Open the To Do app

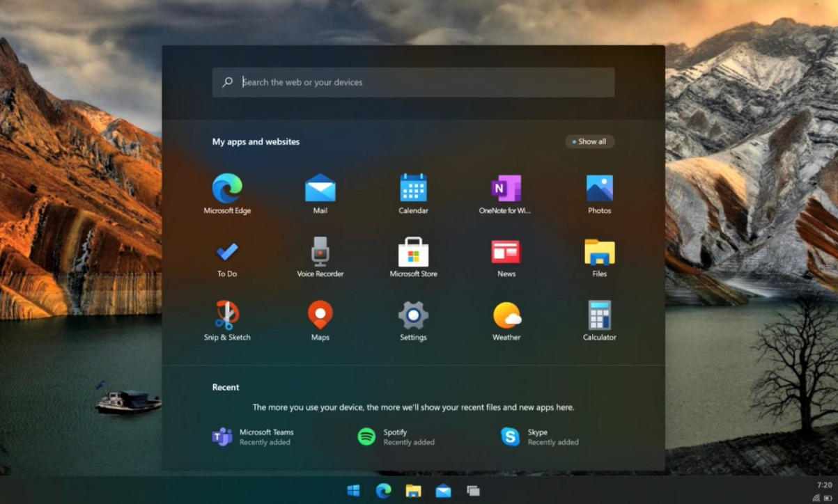coord(227,252)
